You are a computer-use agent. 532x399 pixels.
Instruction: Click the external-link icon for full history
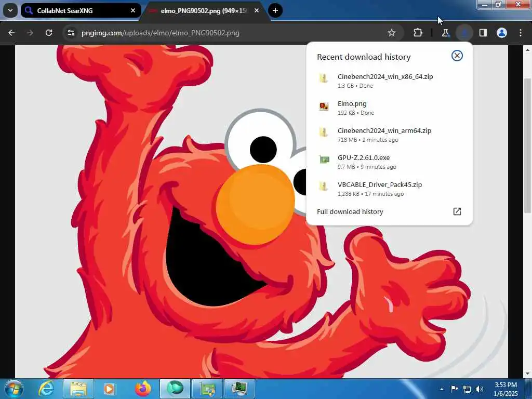pyautogui.click(x=457, y=212)
